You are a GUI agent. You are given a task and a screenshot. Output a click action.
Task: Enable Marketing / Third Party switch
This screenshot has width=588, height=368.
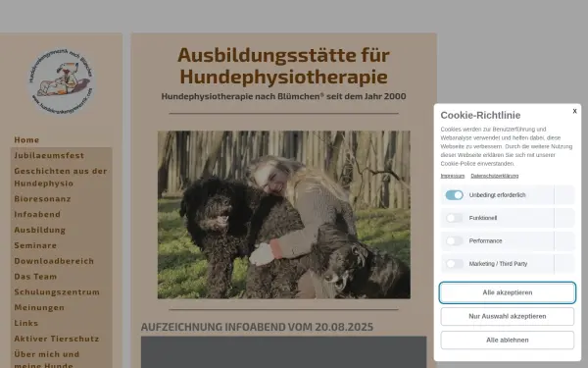[x=454, y=264]
